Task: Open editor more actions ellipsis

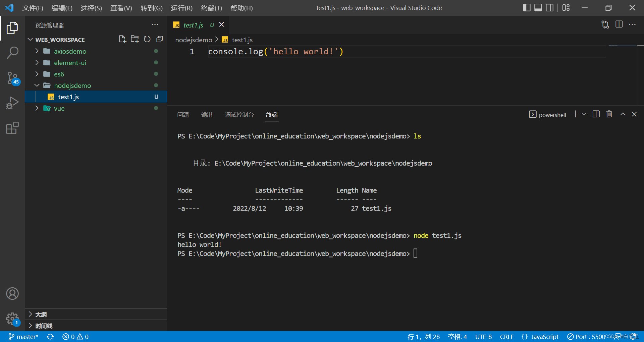Action: pyautogui.click(x=632, y=24)
